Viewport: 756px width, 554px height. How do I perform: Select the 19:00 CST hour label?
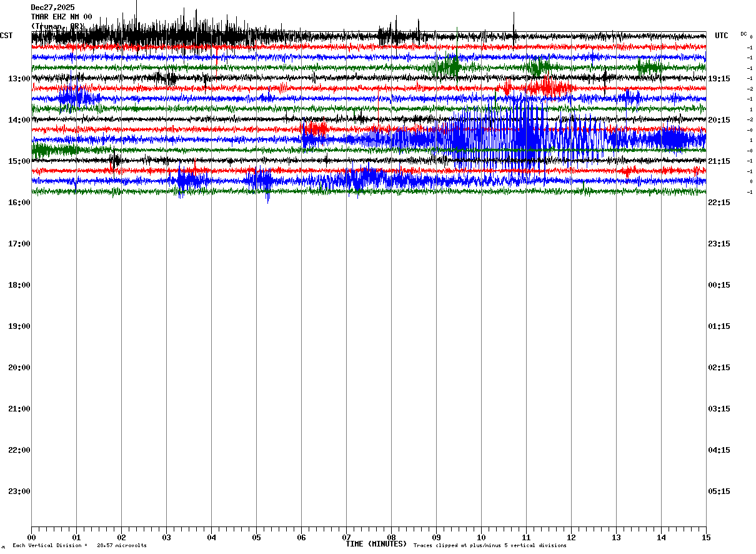19,326
